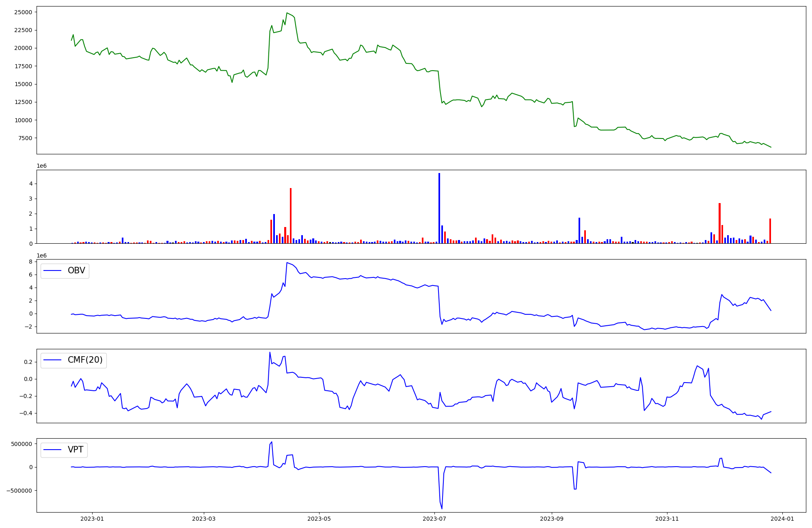This screenshot has height=528, width=812.
Task: Click the OBV legend label
Action: 76,271
